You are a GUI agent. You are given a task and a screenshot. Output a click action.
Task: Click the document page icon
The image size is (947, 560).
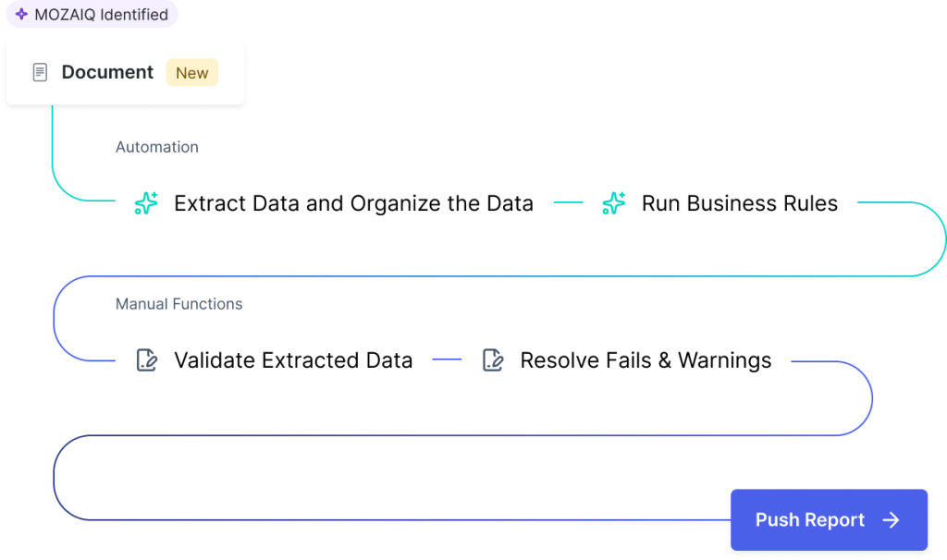40,72
